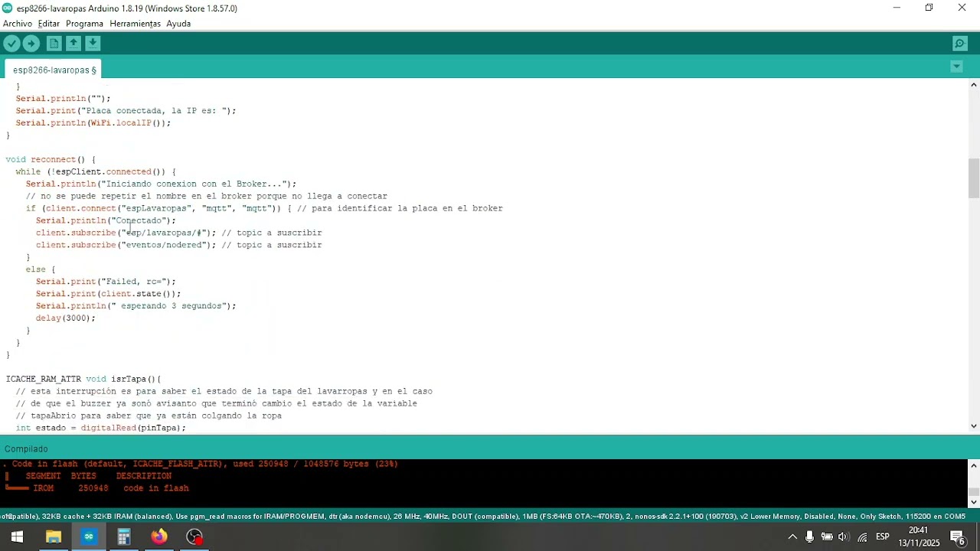Click the code editor vertical scrollbar thumb
This screenshot has height=551, width=980.
[974, 178]
